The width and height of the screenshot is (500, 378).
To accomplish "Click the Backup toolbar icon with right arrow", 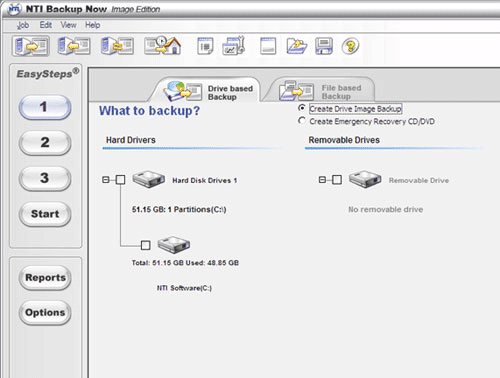I will point(31,46).
